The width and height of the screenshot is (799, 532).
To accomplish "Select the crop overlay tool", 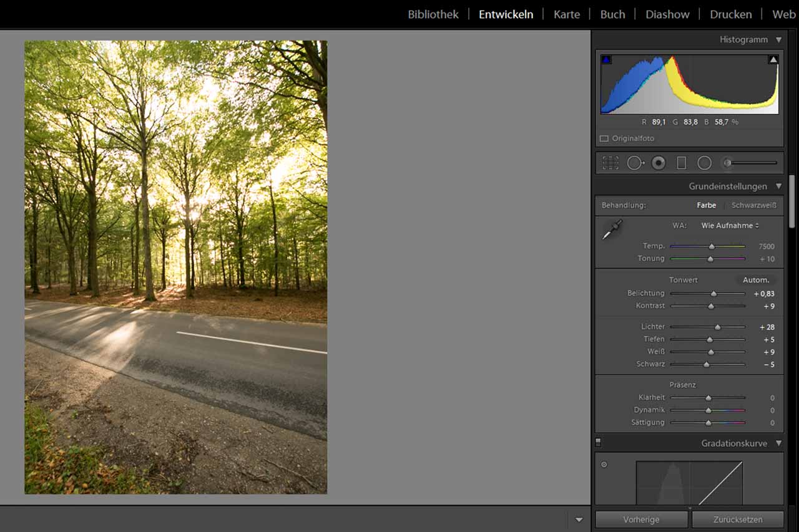I will [x=610, y=163].
